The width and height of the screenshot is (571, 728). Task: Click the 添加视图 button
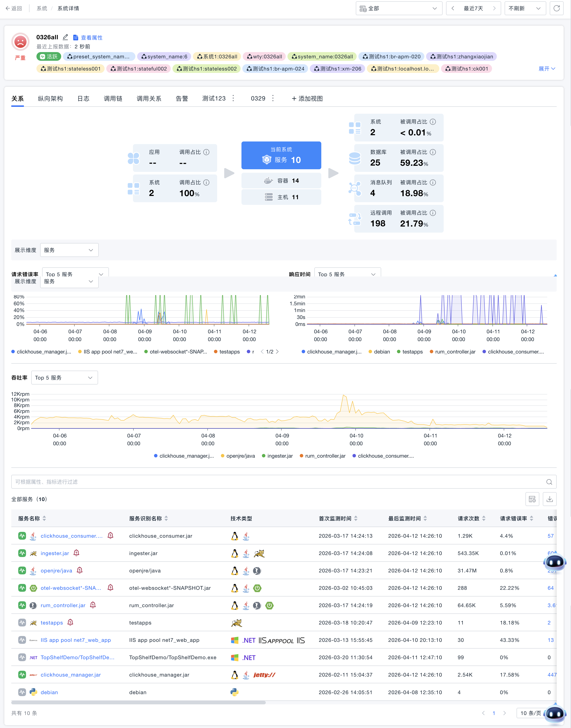pyautogui.click(x=307, y=98)
